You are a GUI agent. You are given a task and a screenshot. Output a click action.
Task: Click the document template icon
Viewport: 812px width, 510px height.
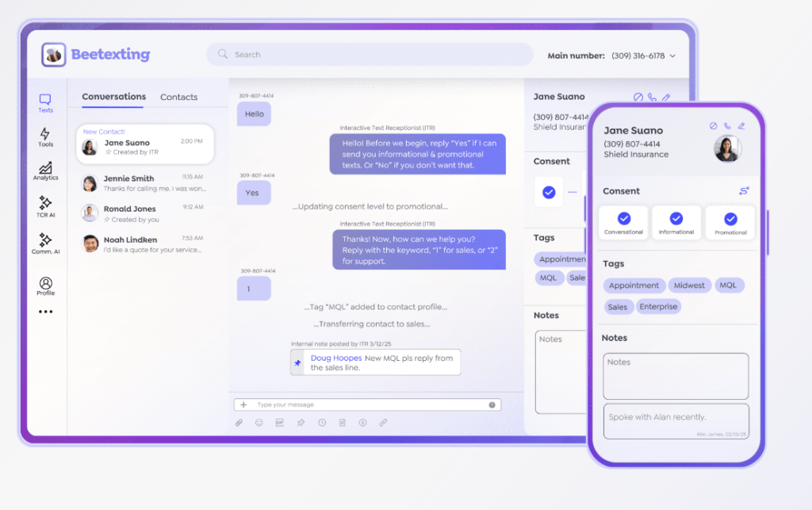[x=343, y=423]
